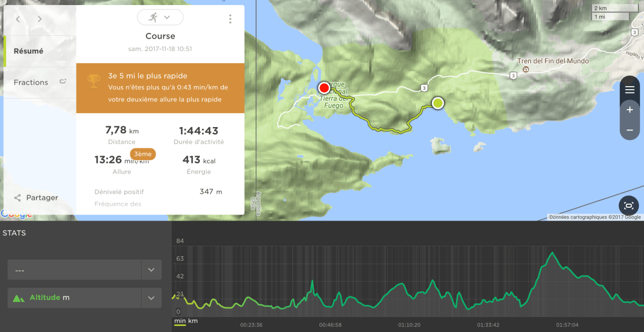Go to the next activity arrow
Image resolution: width=644 pixels, height=332 pixels.
click(40, 19)
